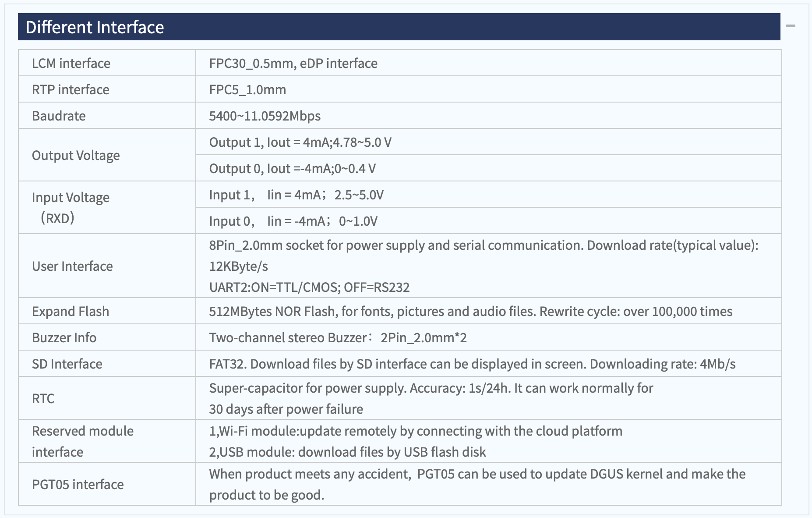Select the UART2:ON=TTL/CMOS; OFF=RS232 line
Viewport: 812px width, 518px height.
(x=309, y=287)
